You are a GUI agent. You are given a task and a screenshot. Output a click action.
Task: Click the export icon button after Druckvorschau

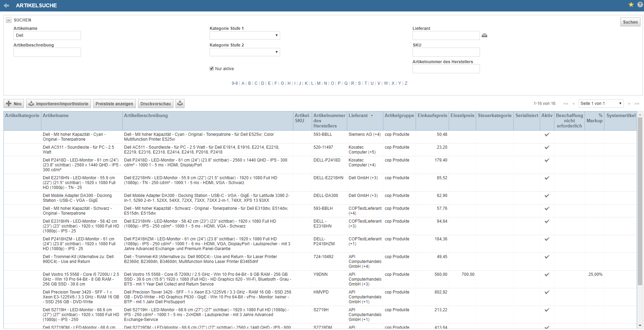pyautogui.click(x=180, y=104)
